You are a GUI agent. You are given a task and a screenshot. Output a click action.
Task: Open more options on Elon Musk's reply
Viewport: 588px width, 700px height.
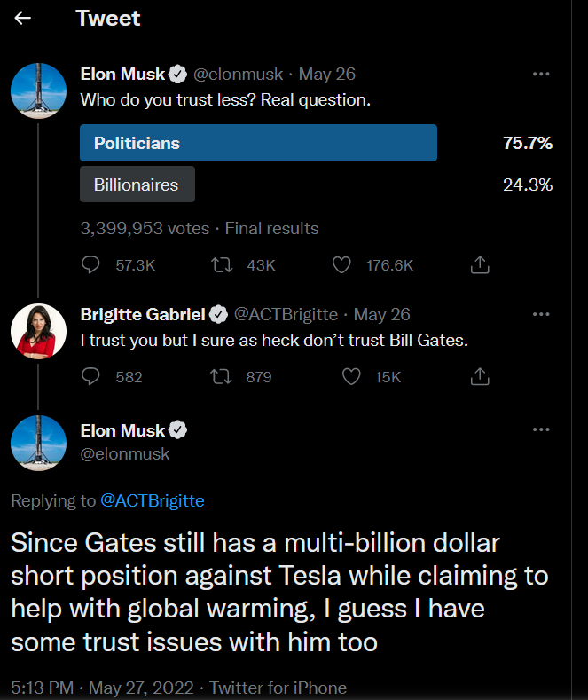(541, 429)
